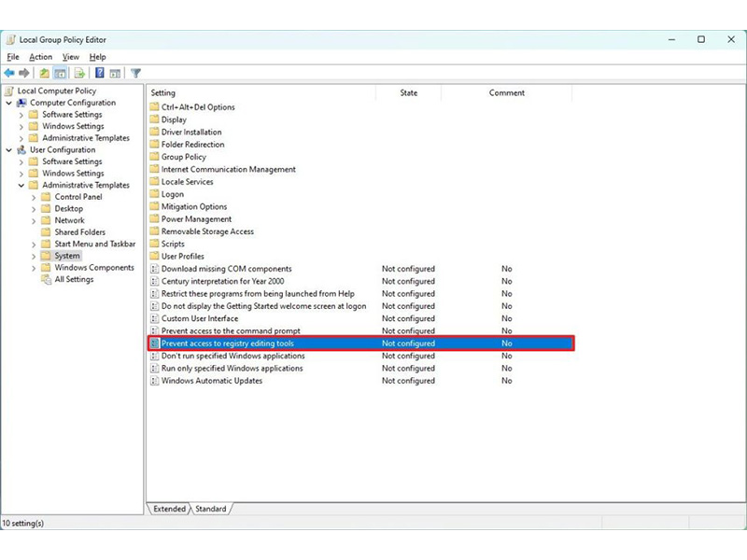
Task: Sort by the State column header
Action: [409, 92]
